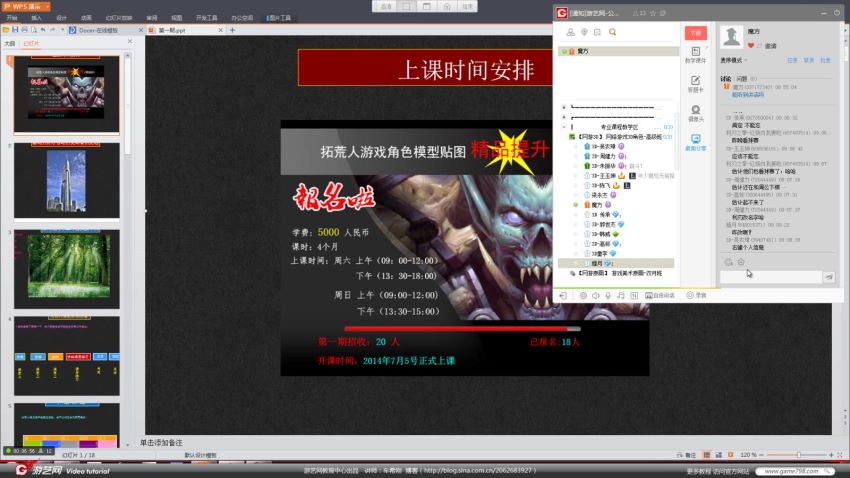Open the 教学课件 courseware tool
Screen dimensions: 850x478
(696, 55)
